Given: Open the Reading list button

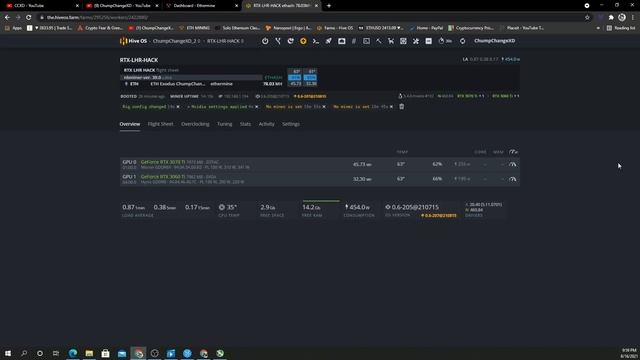Looking at the screenshot, I should (x=621, y=28).
